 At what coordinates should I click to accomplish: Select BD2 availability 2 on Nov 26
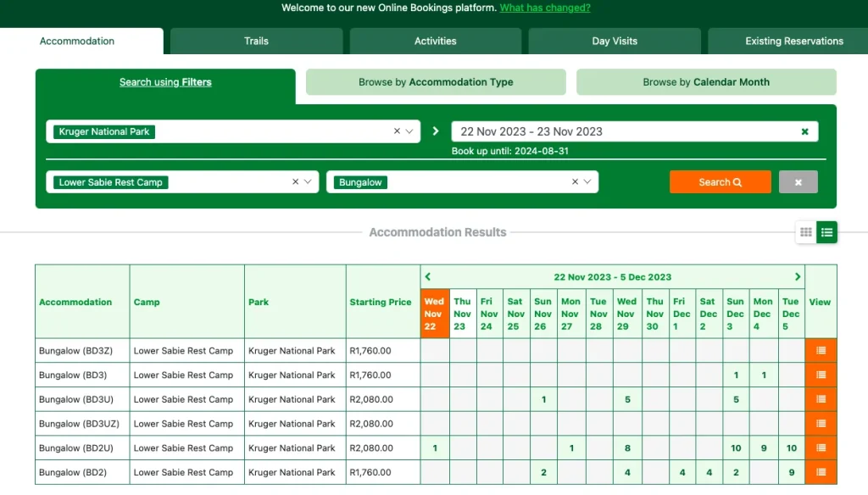[543, 472]
